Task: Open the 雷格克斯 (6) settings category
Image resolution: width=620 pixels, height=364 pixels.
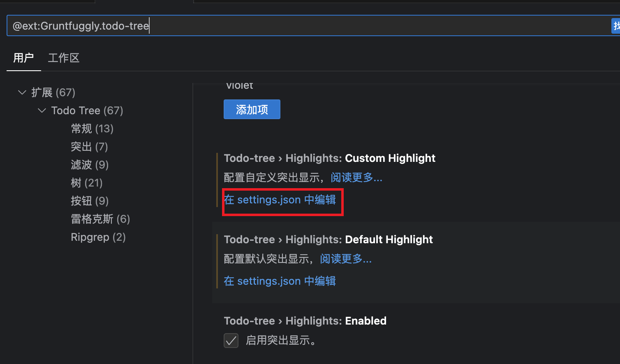Action: pos(100,219)
